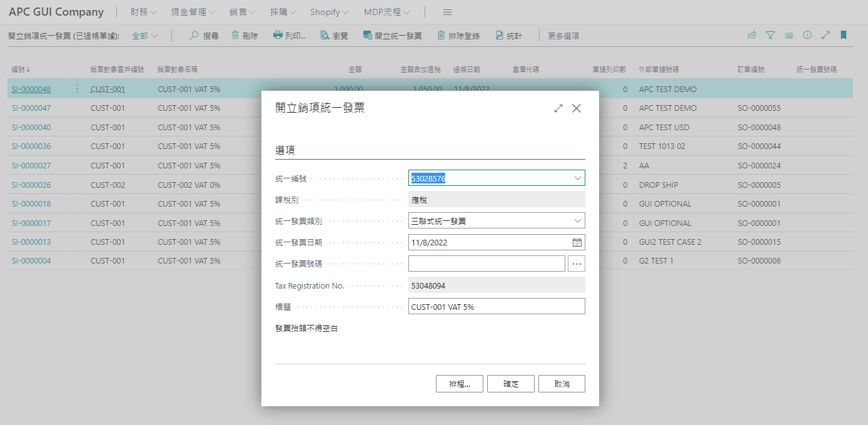
Task: Click the page expand arrows icon
Action: [x=825, y=35]
